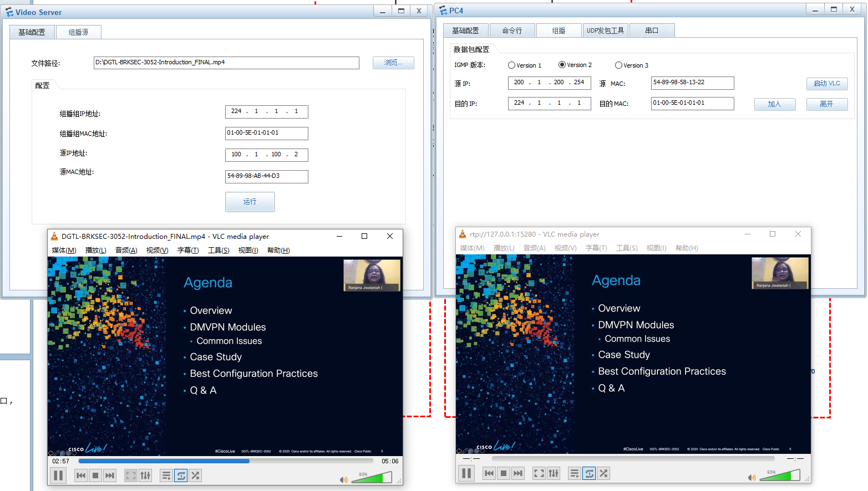Click 源 IP address field in PC4

point(550,83)
